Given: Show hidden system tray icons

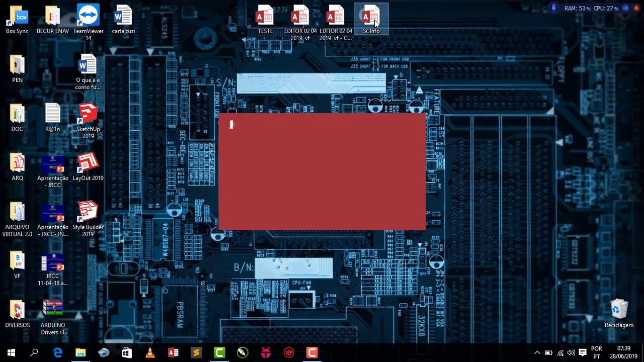Looking at the screenshot, I should [537, 353].
